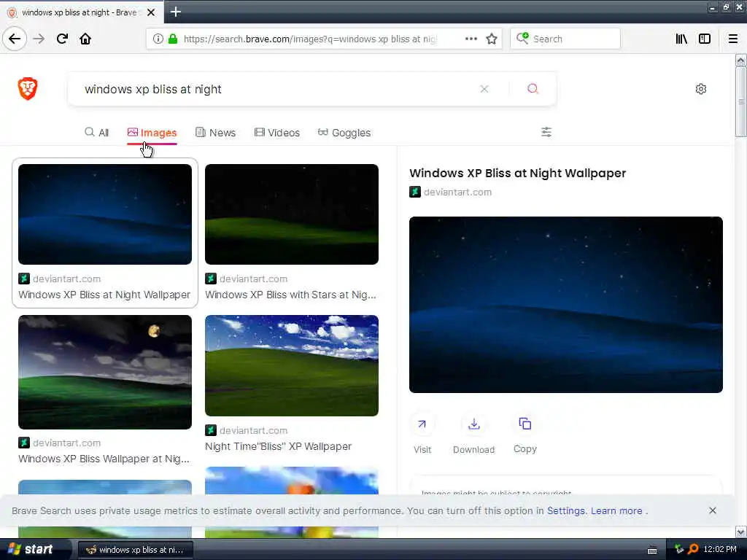Toggle the browser sidebar icon

click(x=705, y=39)
